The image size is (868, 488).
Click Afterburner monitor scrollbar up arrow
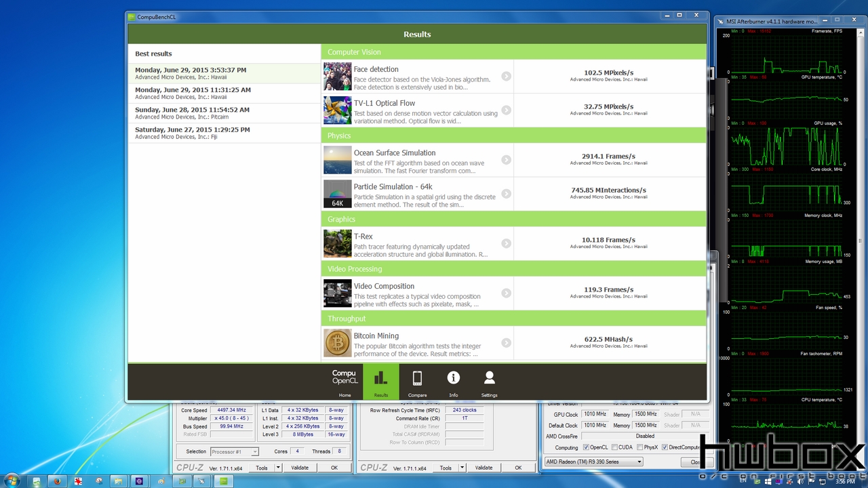coord(860,32)
